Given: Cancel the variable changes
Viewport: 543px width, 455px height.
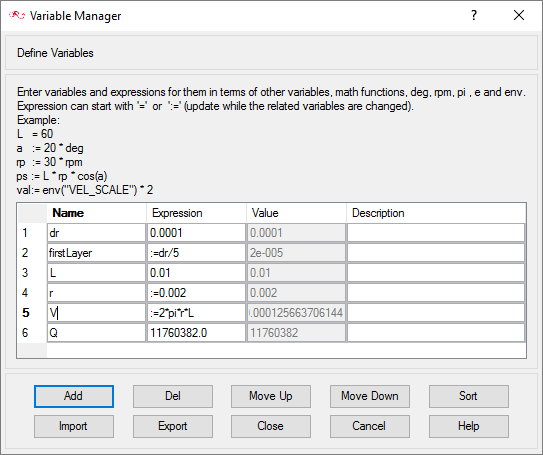Looking at the screenshot, I should [370, 426].
